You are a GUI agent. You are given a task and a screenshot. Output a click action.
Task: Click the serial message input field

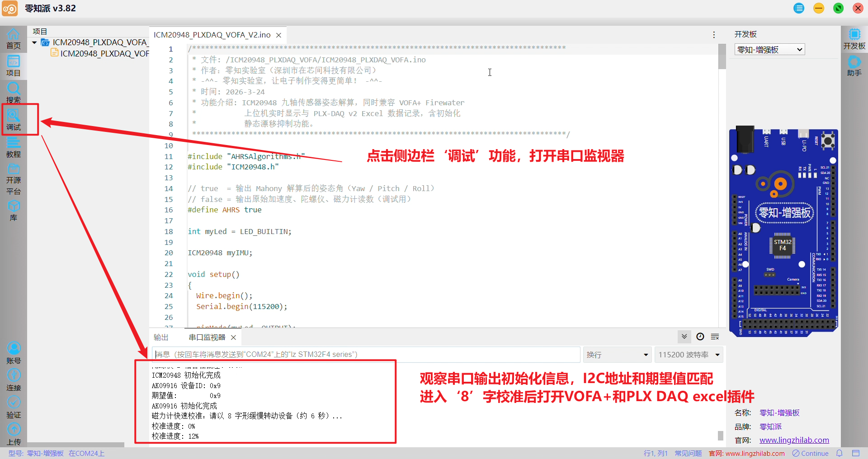(366, 355)
